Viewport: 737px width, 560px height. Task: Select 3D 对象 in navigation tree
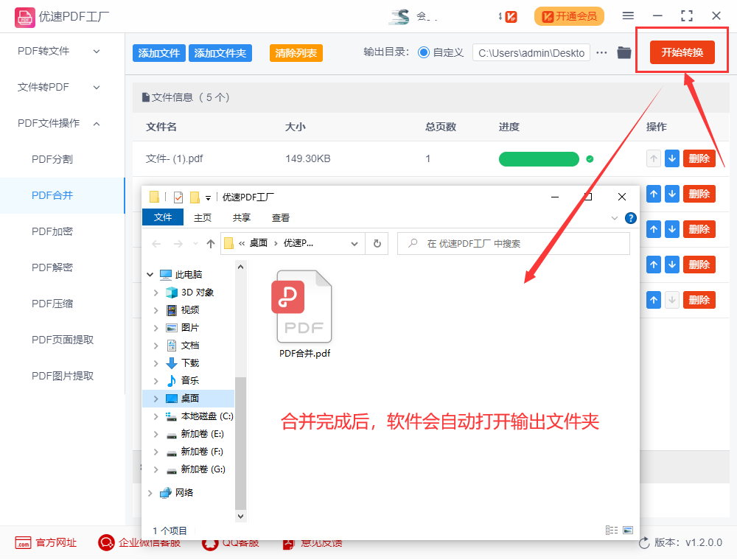click(x=197, y=293)
